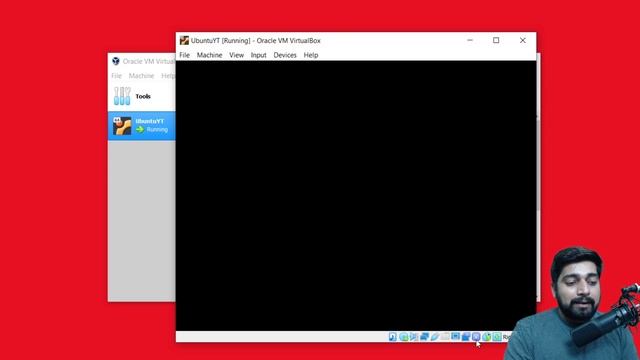Minimize the UbuntuYT VM window

coord(470,40)
